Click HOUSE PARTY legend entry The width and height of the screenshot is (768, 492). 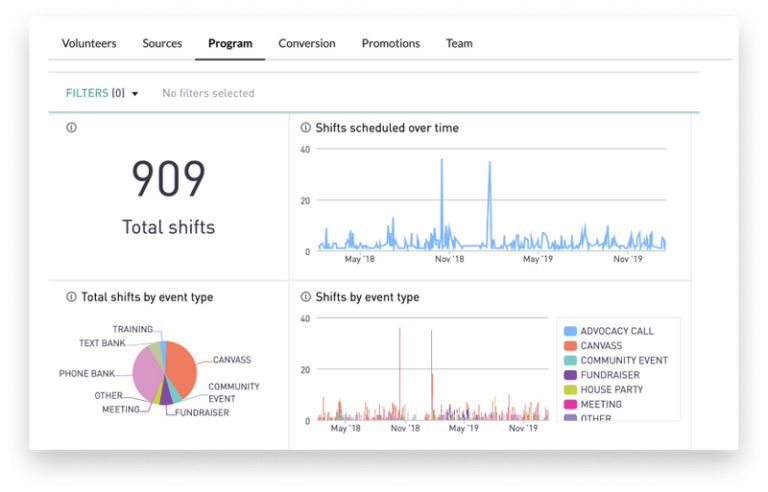[x=611, y=389]
